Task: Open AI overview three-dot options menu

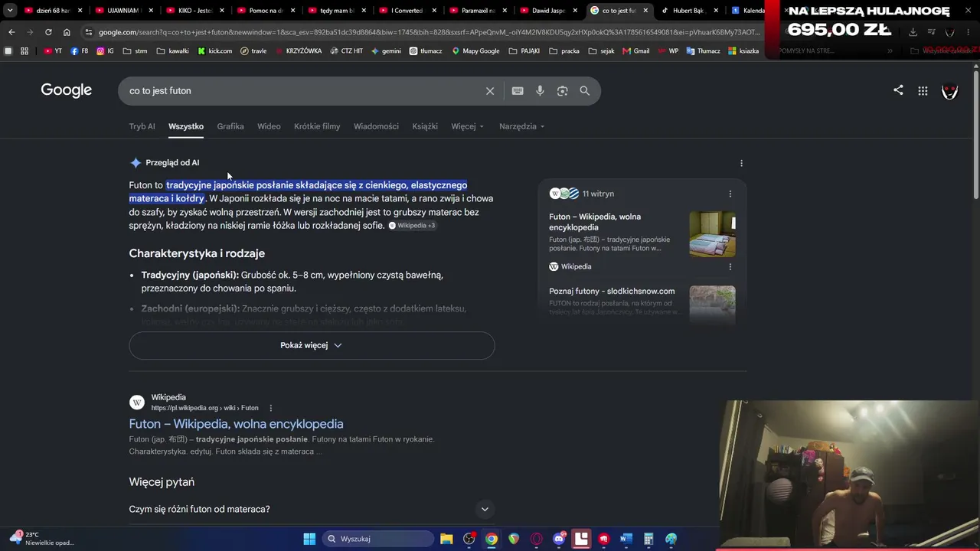Action: pos(741,163)
